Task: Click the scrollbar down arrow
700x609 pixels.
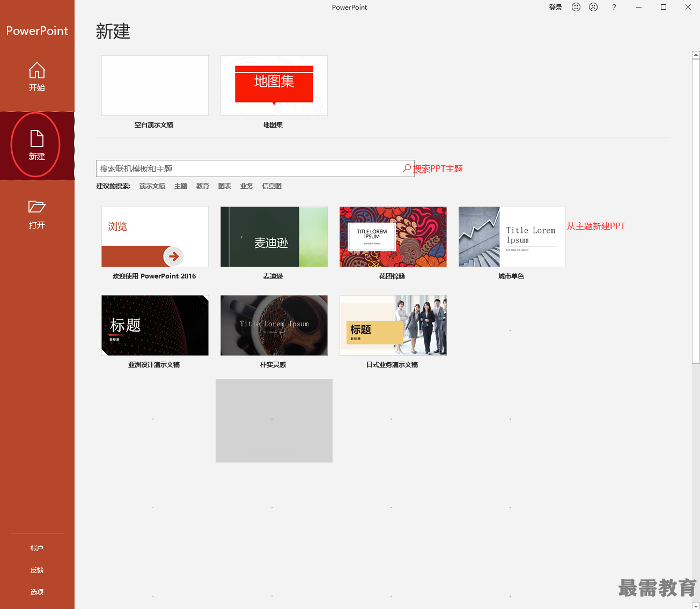Action: (696, 606)
